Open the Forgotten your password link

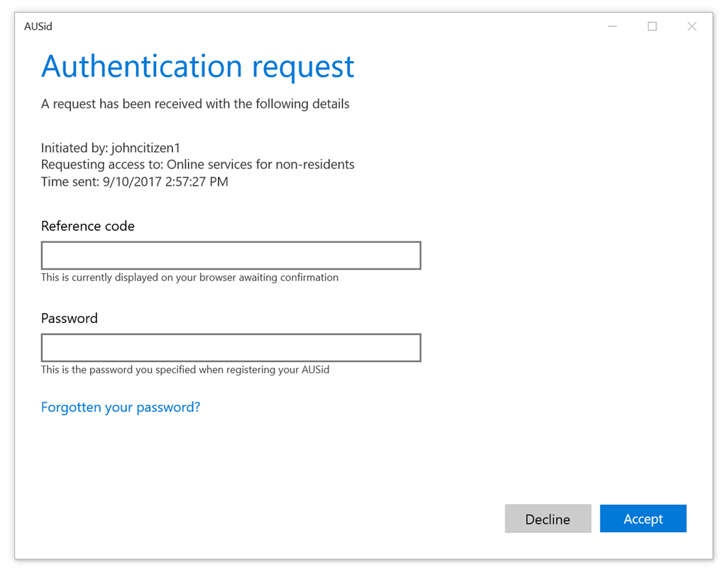pos(121,407)
